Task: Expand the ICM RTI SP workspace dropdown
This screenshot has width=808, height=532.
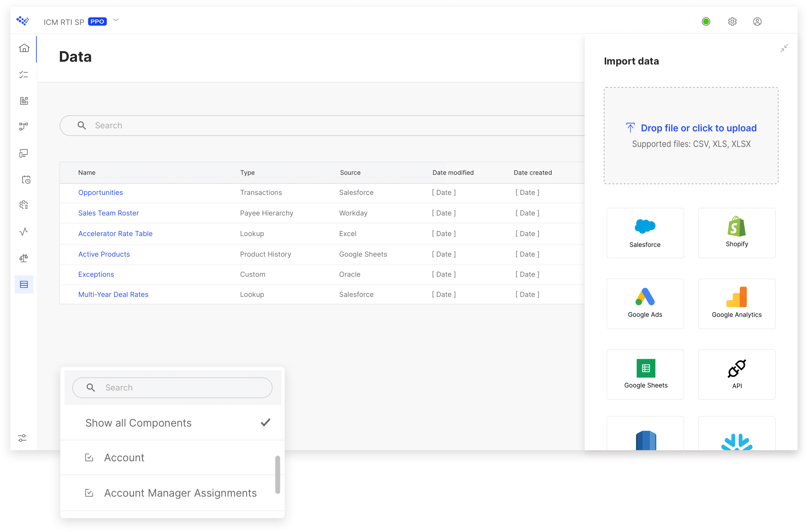Action: click(116, 20)
